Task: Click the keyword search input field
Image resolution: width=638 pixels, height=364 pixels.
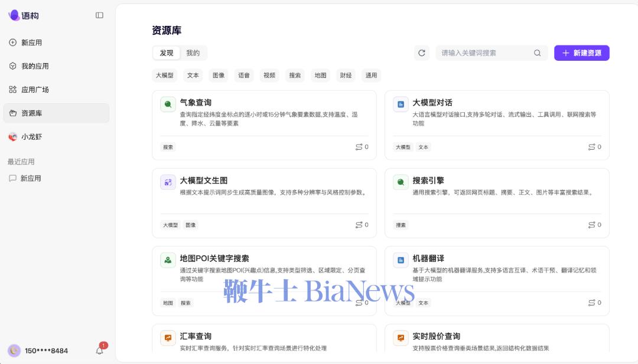Action: pyautogui.click(x=492, y=53)
